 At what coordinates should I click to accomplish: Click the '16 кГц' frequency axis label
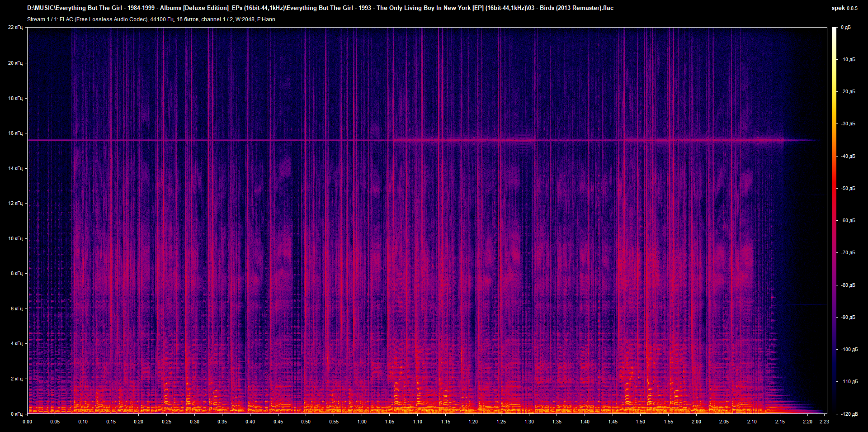click(15, 133)
